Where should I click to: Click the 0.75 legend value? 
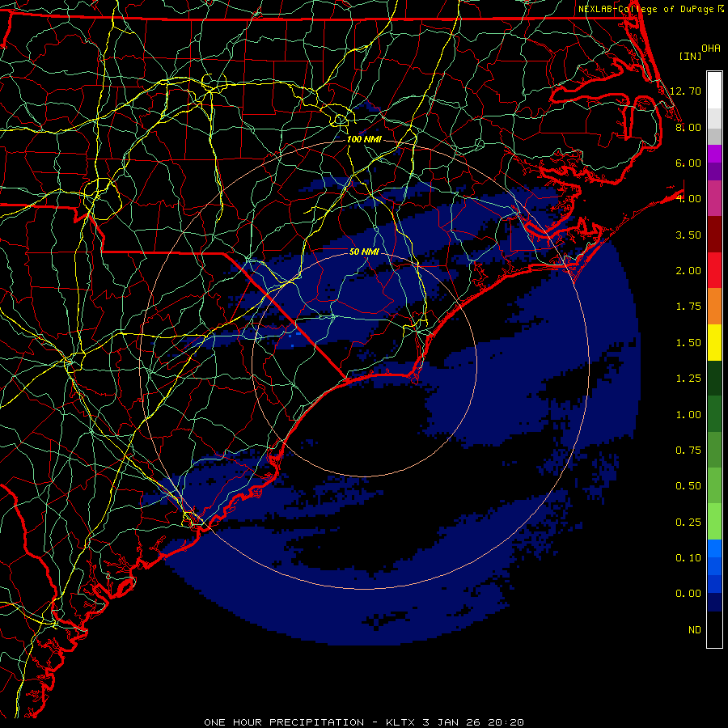point(688,451)
